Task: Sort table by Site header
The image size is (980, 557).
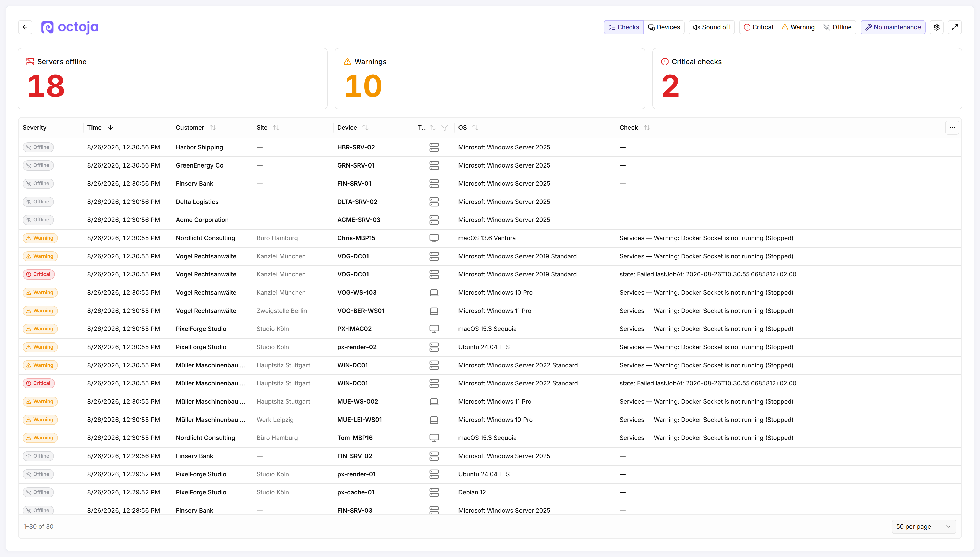Action: tap(262, 128)
